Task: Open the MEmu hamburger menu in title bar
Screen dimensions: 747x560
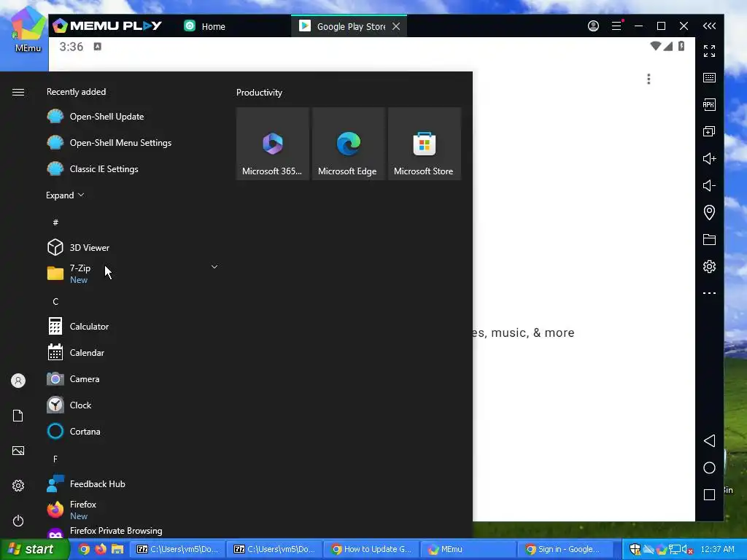Action: (617, 26)
